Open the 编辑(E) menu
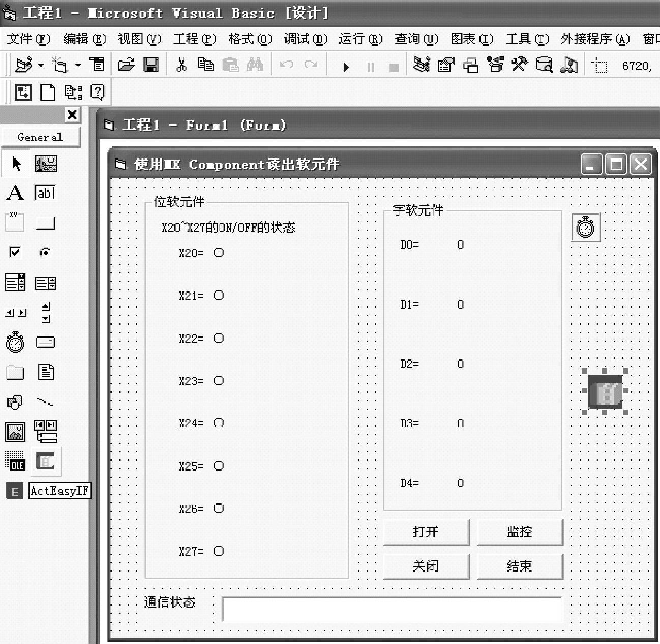Image resolution: width=660 pixels, height=644 pixels. click(84, 39)
